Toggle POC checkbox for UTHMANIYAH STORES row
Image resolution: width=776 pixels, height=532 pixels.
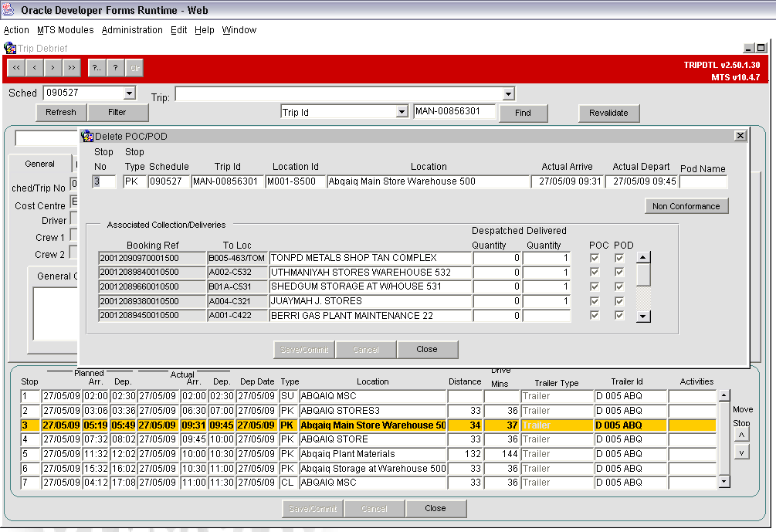[595, 273]
